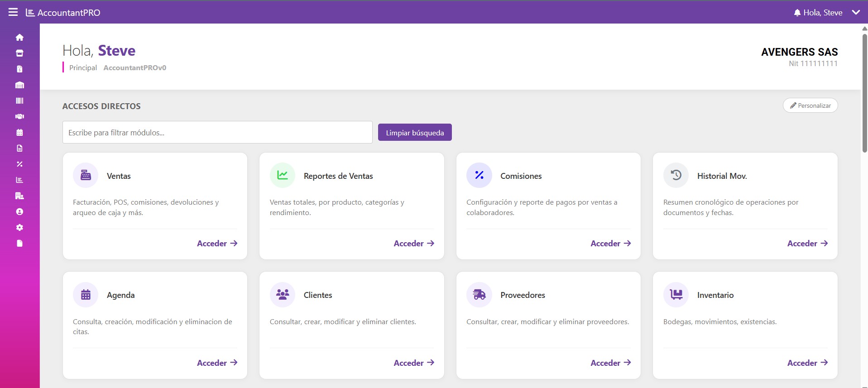Click Acceder on the Clientes card

(414, 363)
